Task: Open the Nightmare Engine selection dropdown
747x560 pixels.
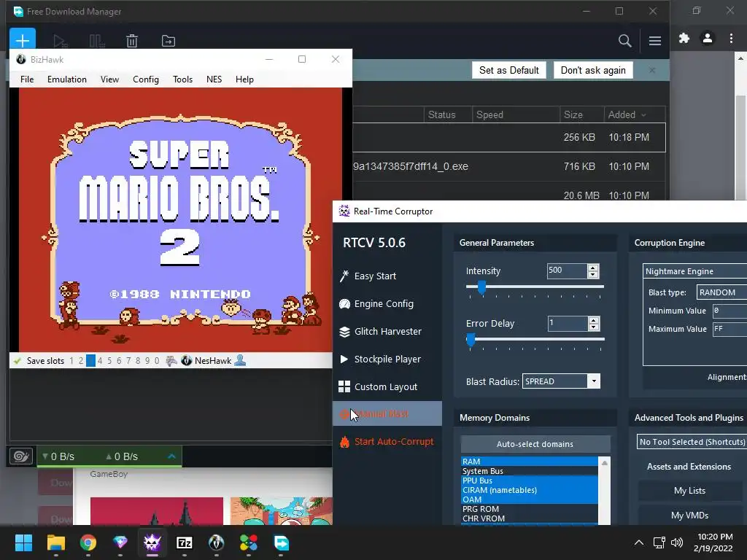Action: pyautogui.click(x=694, y=271)
